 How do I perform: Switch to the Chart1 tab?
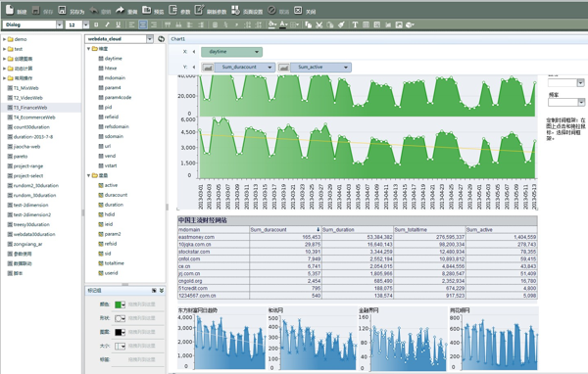coord(178,39)
